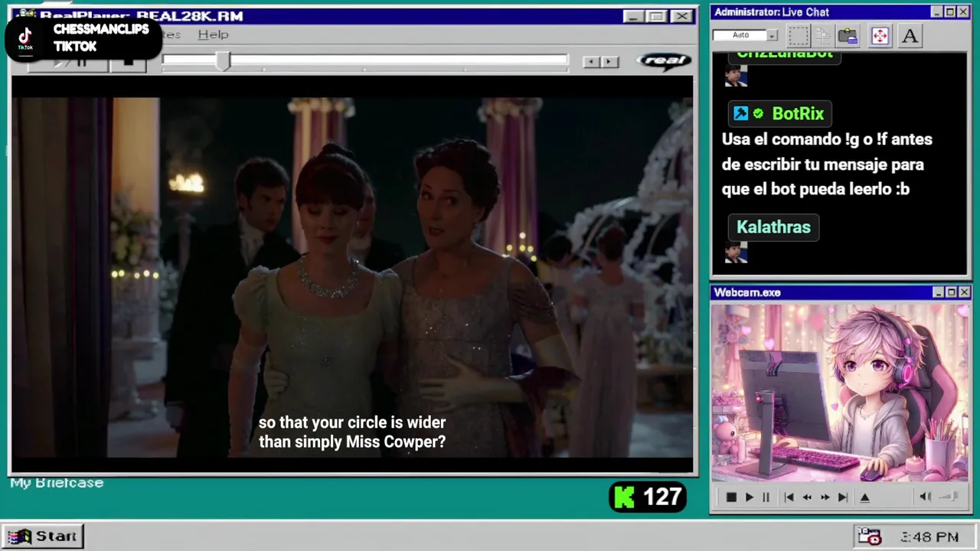The height and width of the screenshot is (551, 980).
Task: Click the taskbar clock showing 3:48 PM
Action: [929, 537]
